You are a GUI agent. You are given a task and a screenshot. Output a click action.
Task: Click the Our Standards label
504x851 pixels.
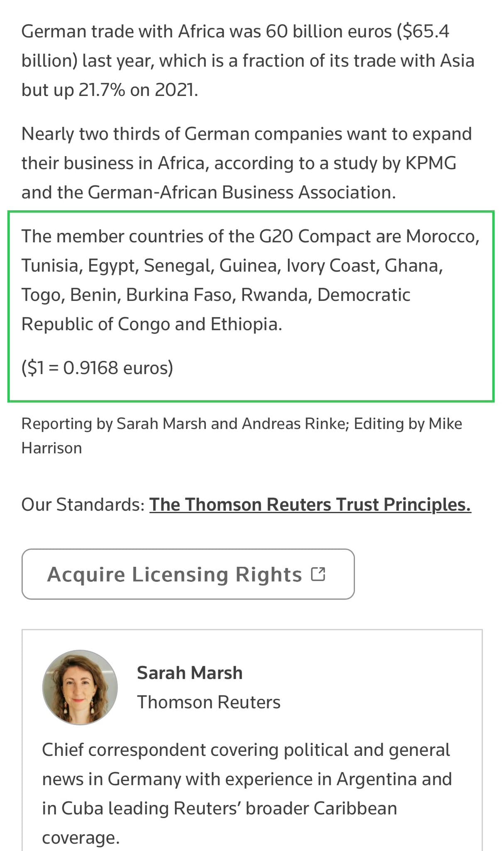[83, 504]
